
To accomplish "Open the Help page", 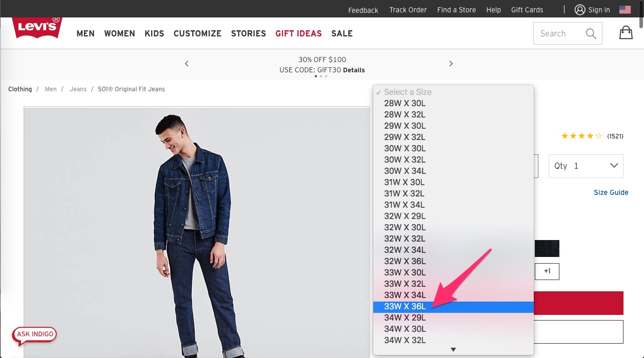I will click(493, 10).
